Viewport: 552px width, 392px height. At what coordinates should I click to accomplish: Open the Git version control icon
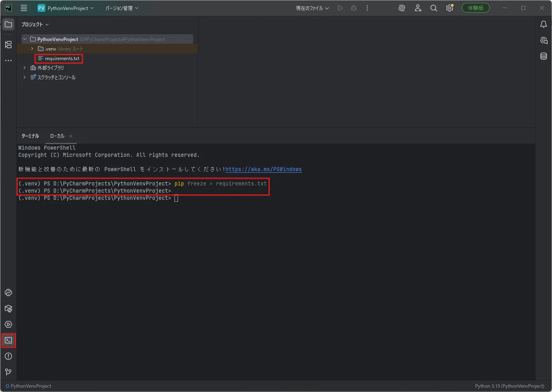pyautogui.click(x=8, y=372)
